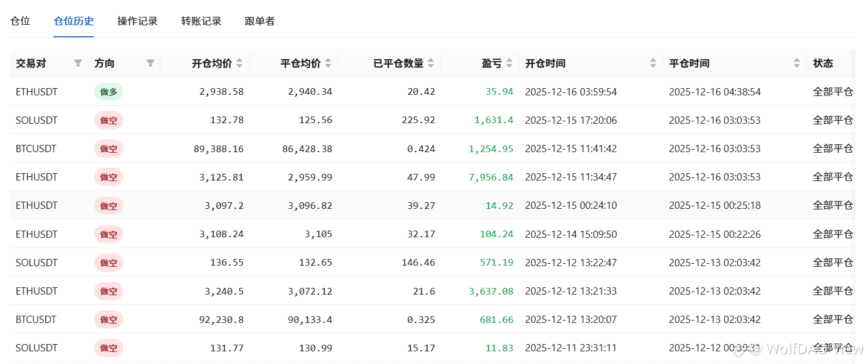Click the profit value 1,254.95
868x364 pixels.
[491, 148]
